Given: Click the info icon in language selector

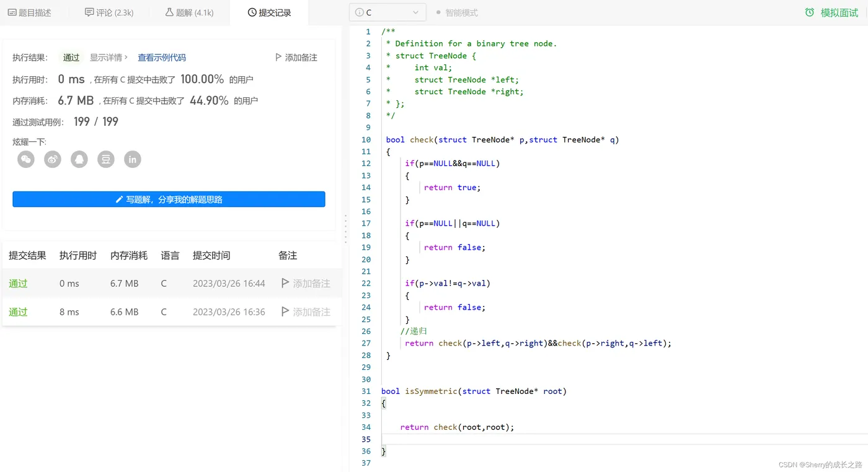Looking at the screenshot, I should [x=360, y=12].
